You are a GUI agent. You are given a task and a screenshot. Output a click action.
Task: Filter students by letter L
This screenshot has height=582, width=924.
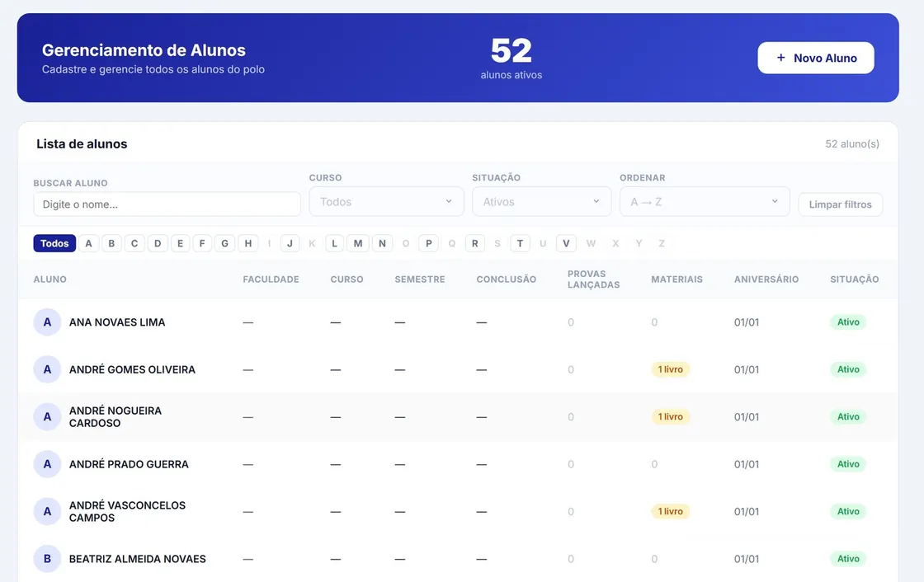pyautogui.click(x=334, y=243)
